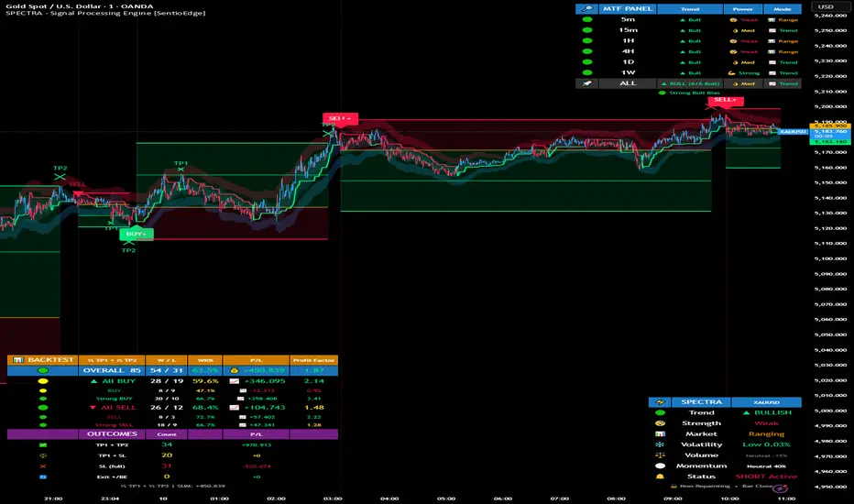
Task: Click the Strong Bull Bias text
Action: point(695,93)
